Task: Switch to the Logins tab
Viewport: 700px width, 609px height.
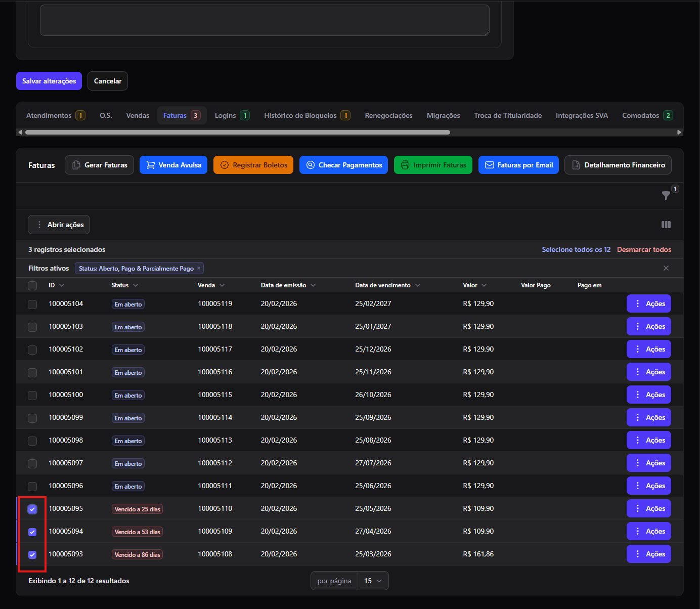Action: (x=232, y=115)
